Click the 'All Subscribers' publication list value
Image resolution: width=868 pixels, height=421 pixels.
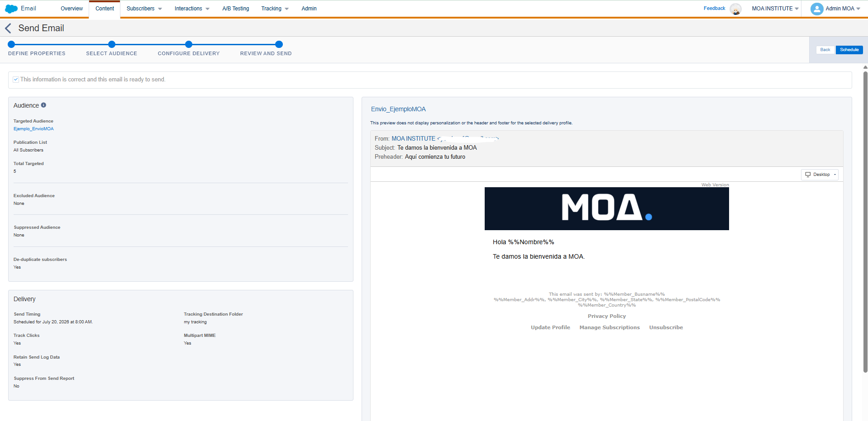point(29,150)
